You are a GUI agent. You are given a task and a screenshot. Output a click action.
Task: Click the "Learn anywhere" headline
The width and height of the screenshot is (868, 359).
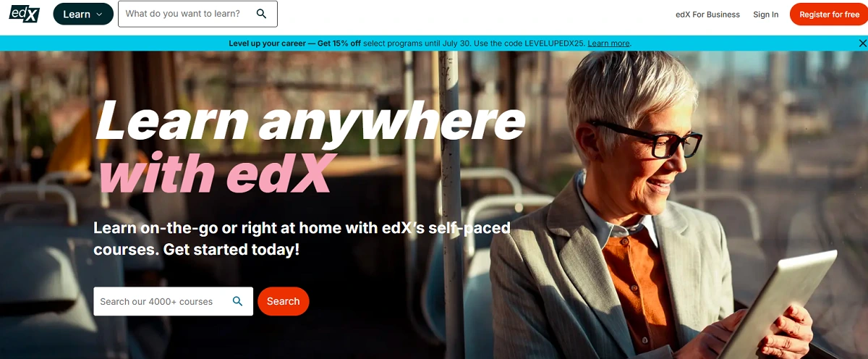[310, 120]
